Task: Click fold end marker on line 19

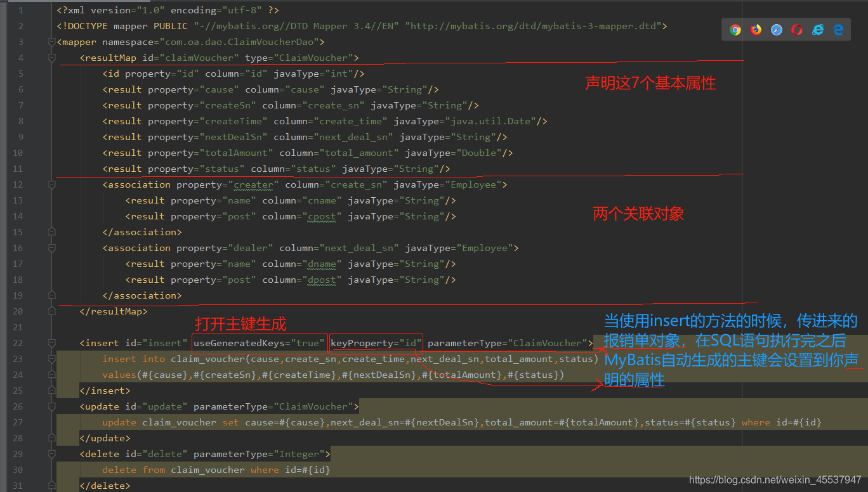Action: [52, 295]
